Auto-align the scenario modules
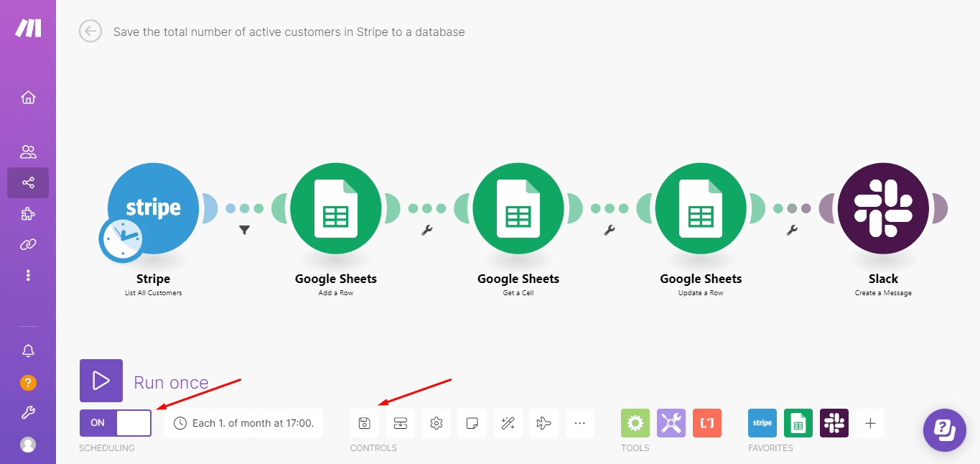The width and height of the screenshot is (980, 464). pos(400,423)
